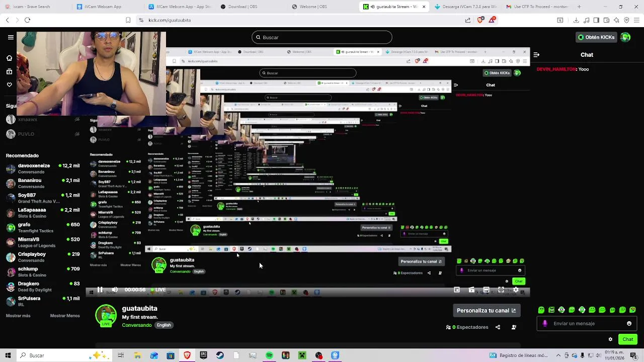Screen dimensions: 644x362
Task: Switch to iVcam - Brave Search tab
Action: tap(35, 7)
